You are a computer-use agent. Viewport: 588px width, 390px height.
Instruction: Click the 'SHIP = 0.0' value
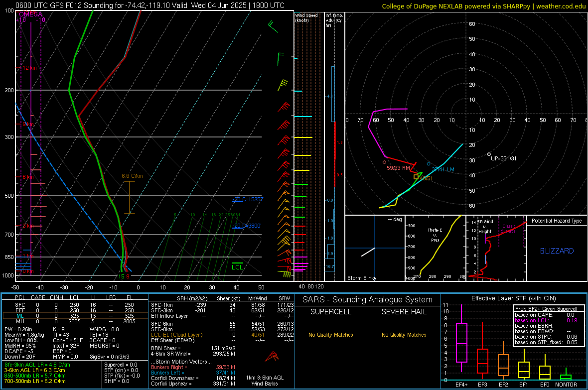pos(117,381)
